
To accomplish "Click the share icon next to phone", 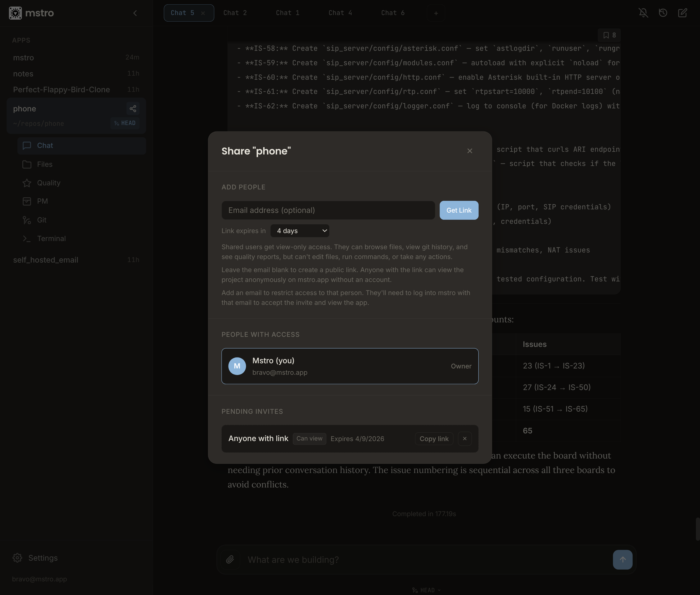I will (133, 109).
